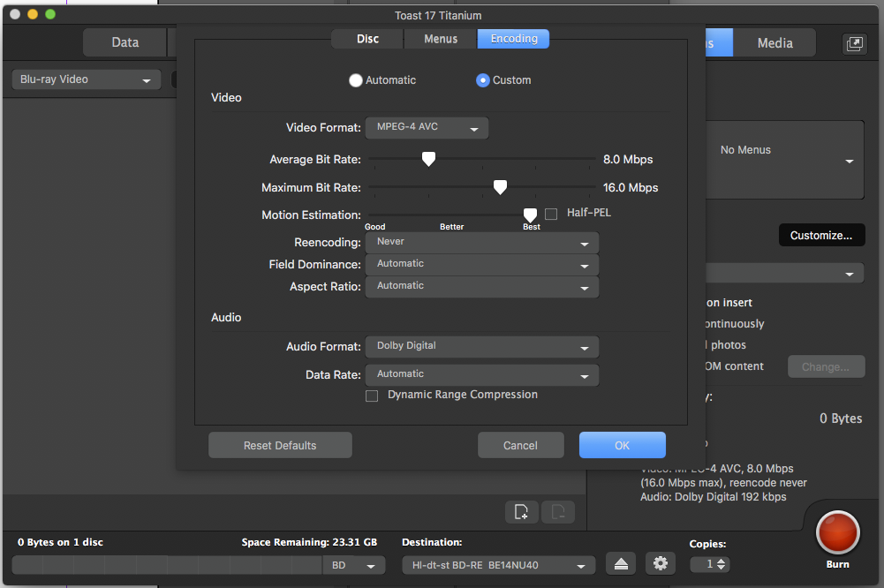Open the Audio Format dropdown
The image size is (884, 588).
(x=482, y=347)
